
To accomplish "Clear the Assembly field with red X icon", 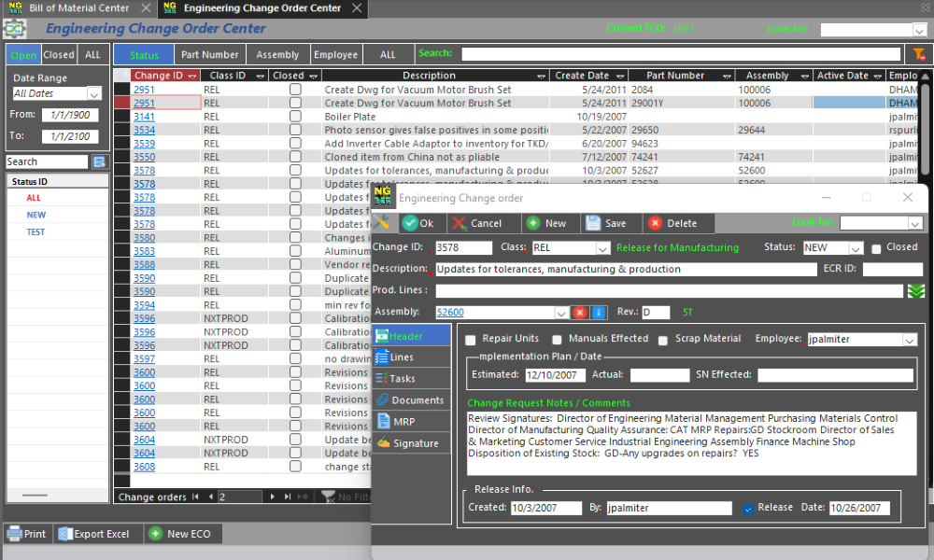I will (579, 313).
